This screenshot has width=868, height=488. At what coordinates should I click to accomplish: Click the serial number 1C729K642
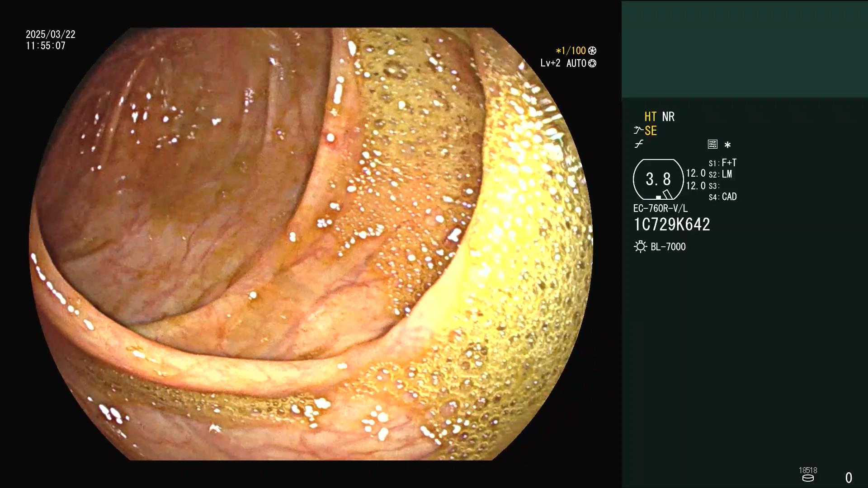tap(672, 225)
